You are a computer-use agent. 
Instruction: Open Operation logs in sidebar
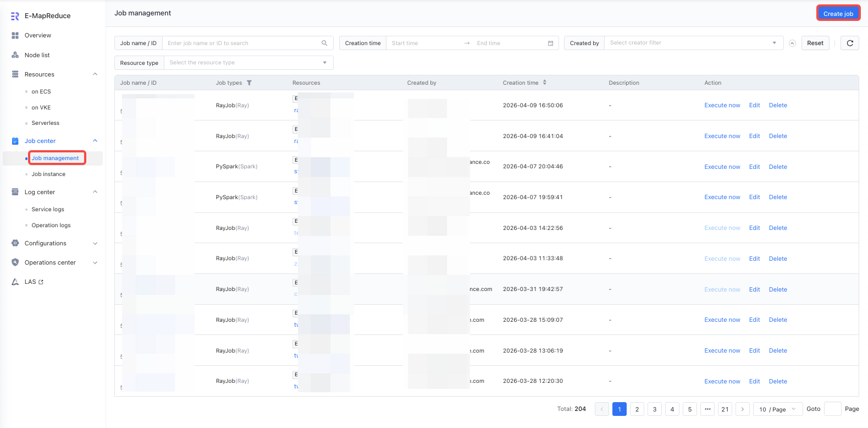click(51, 226)
